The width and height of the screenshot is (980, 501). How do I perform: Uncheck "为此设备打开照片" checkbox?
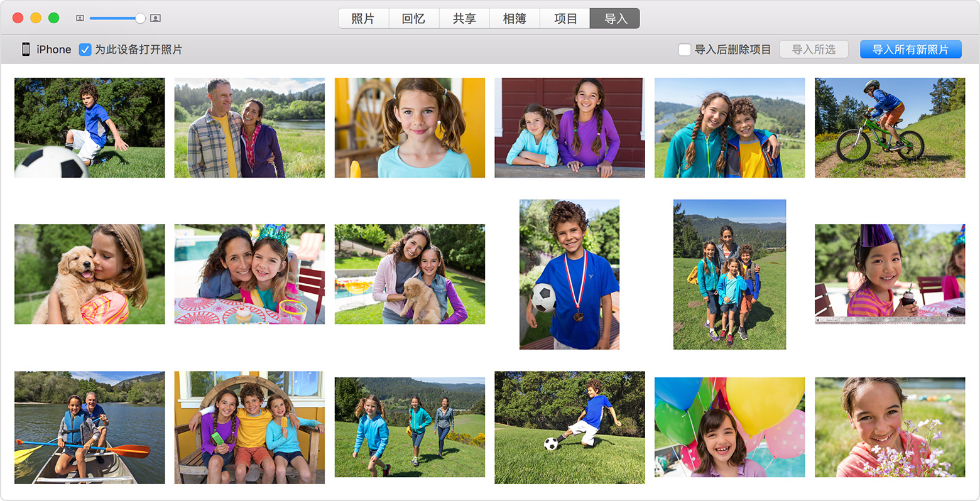pos(85,50)
